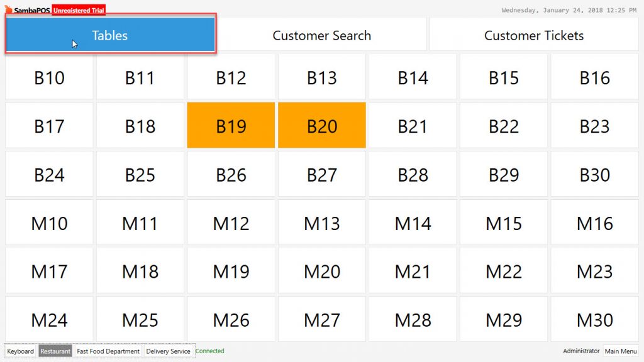The height and width of the screenshot is (362, 644).
Task: Choose table B27
Action: tap(322, 174)
